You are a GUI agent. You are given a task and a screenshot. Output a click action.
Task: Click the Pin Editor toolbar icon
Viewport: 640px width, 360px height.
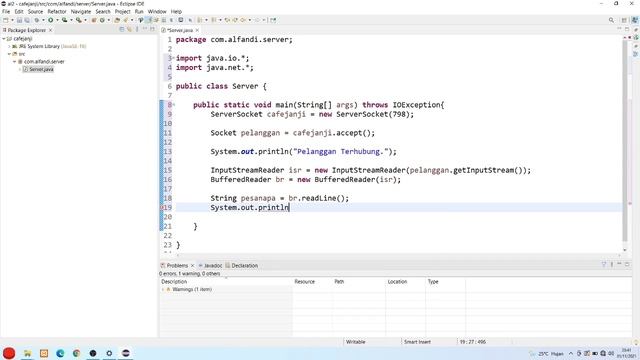click(x=273, y=20)
